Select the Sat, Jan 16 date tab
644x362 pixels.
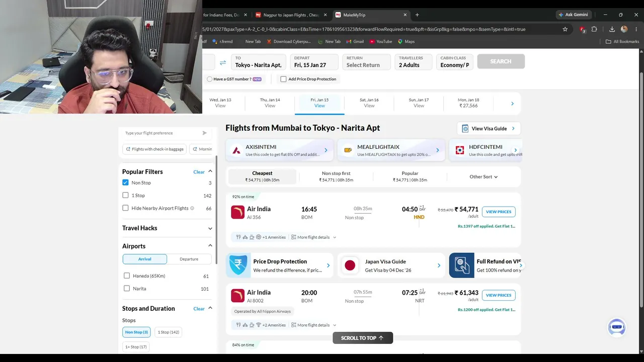click(x=369, y=103)
